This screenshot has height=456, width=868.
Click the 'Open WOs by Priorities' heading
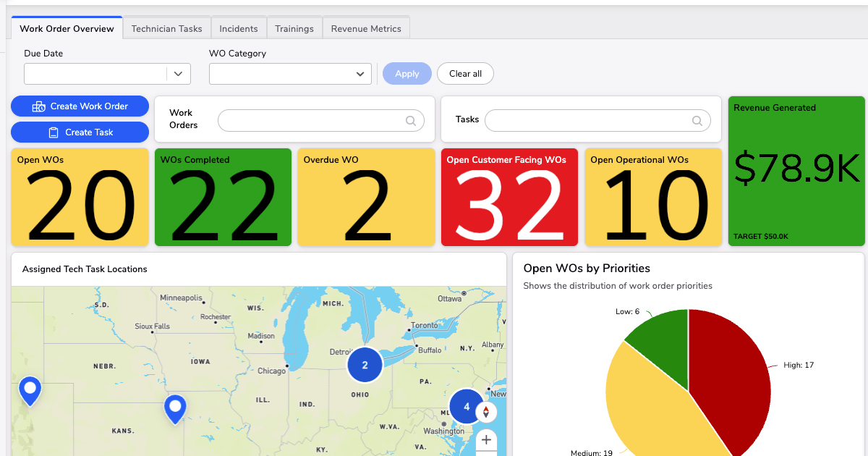click(587, 269)
